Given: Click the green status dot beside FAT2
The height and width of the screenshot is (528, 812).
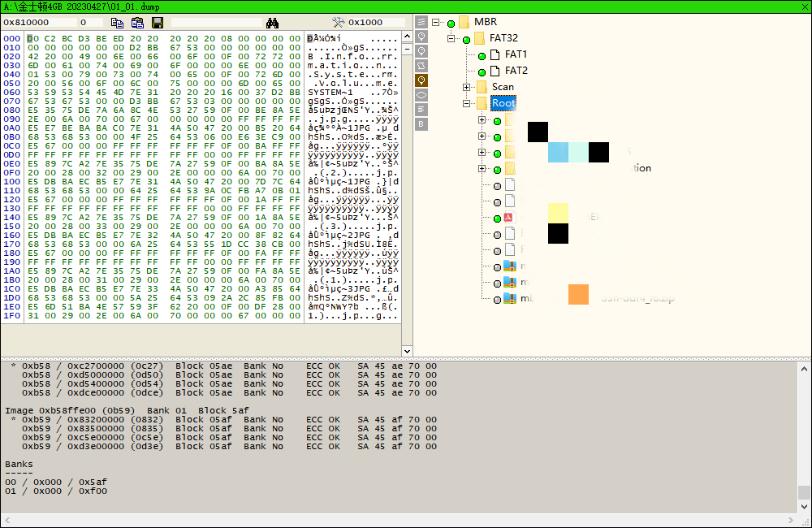Looking at the screenshot, I should 482,72.
